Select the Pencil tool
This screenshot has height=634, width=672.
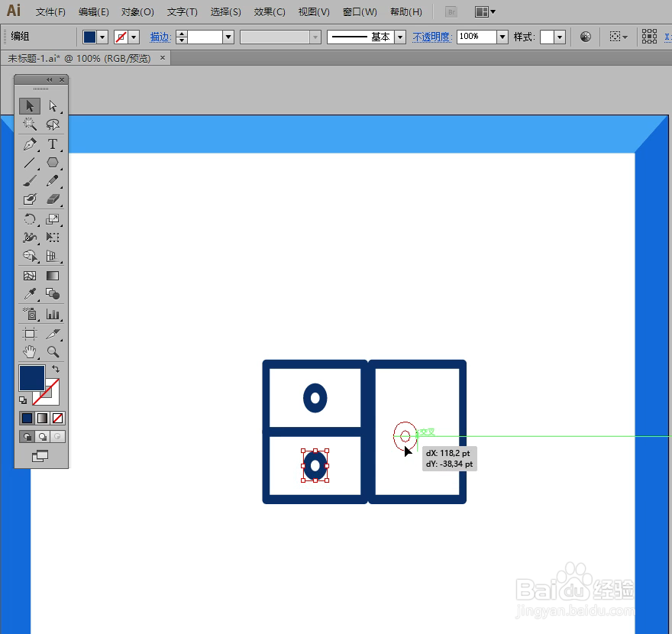pyautogui.click(x=53, y=181)
